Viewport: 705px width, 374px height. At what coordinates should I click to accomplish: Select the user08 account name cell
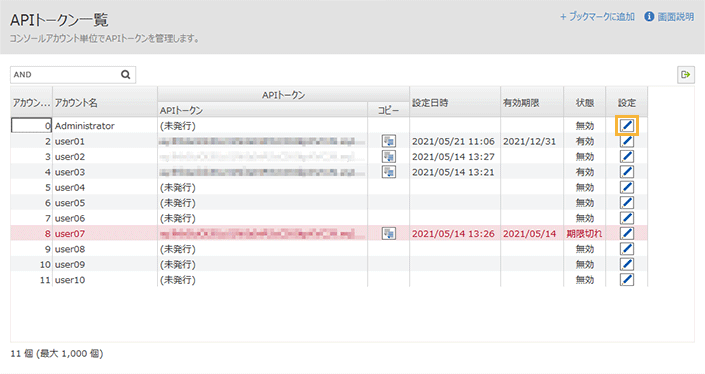click(105, 249)
